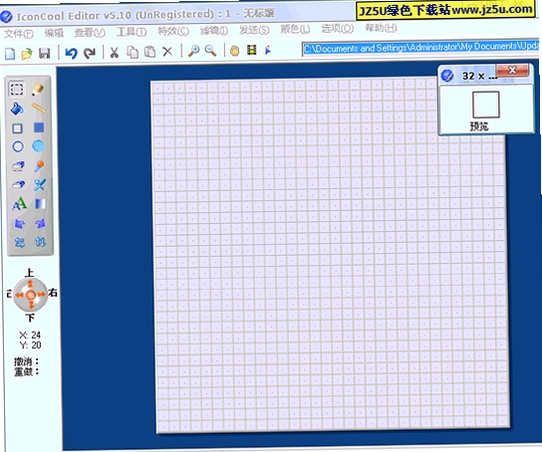542x452 pixels.
Task: Shift image up with the top arrow
Action: pyautogui.click(x=30, y=283)
